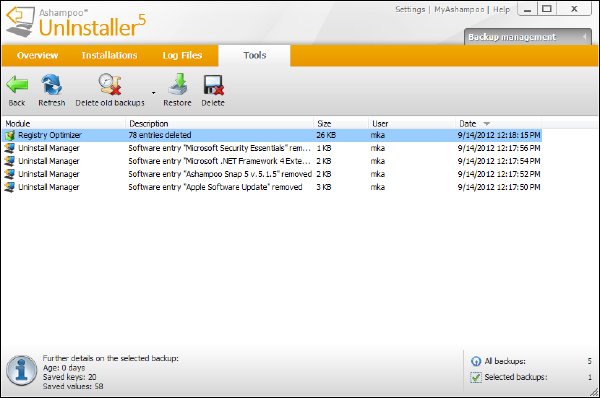The height and width of the screenshot is (398, 600).
Task: Click the "26 KB" size cell
Action: (326, 135)
